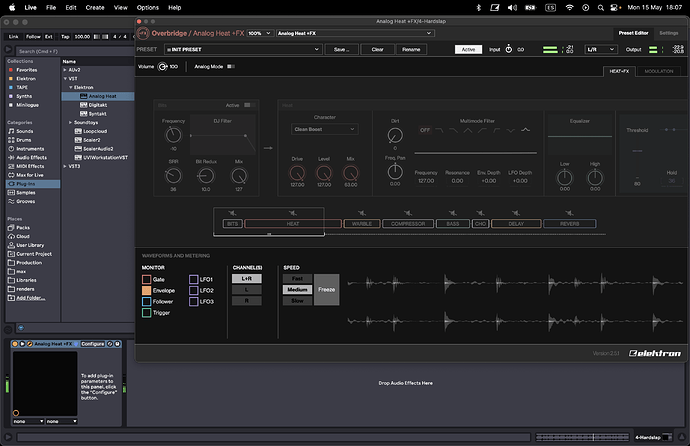Toggle the Analog Mode switch
Screen dimensions: 690x446
(x=231, y=67)
